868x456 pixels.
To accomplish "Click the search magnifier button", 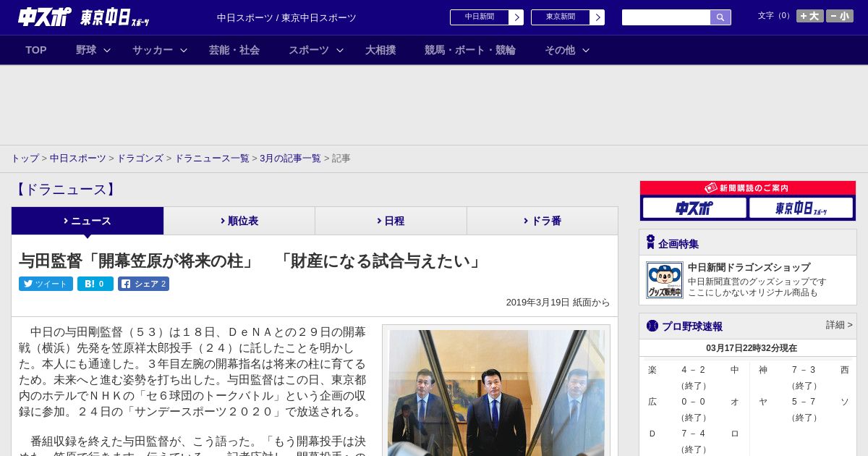I will (720, 17).
